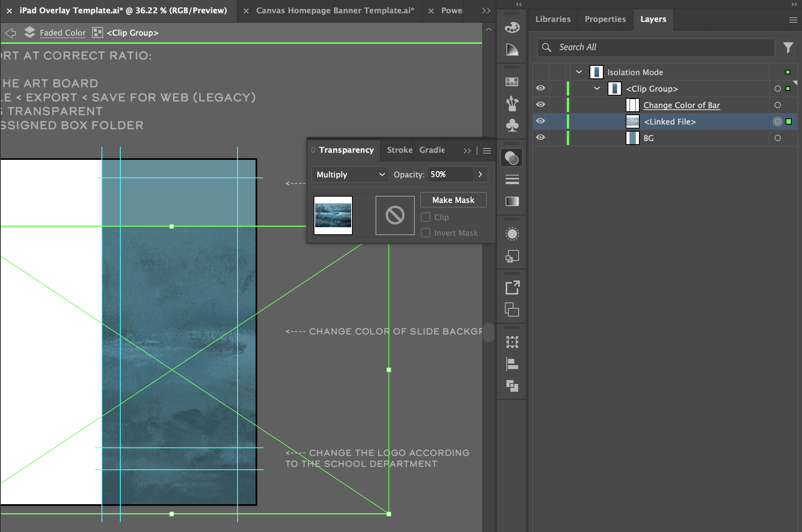Open the Align panel icon
Screen dimensions: 802x532
point(512,364)
